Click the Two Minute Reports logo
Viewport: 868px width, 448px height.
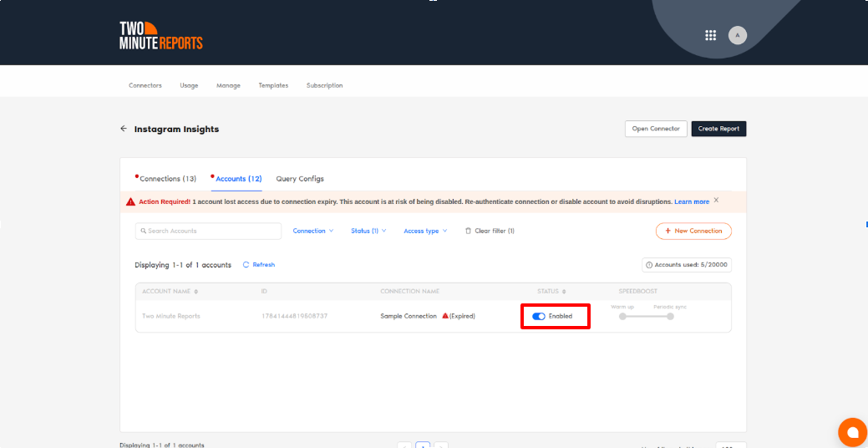tap(161, 35)
